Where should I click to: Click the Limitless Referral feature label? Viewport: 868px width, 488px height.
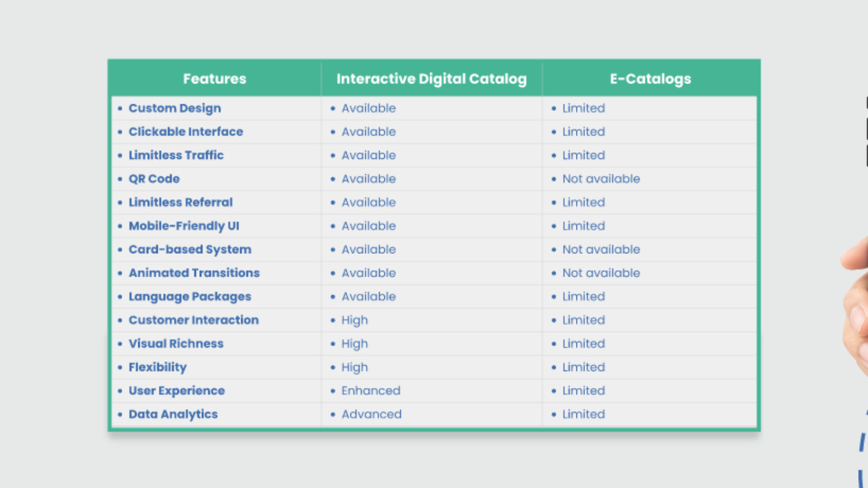(x=180, y=202)
